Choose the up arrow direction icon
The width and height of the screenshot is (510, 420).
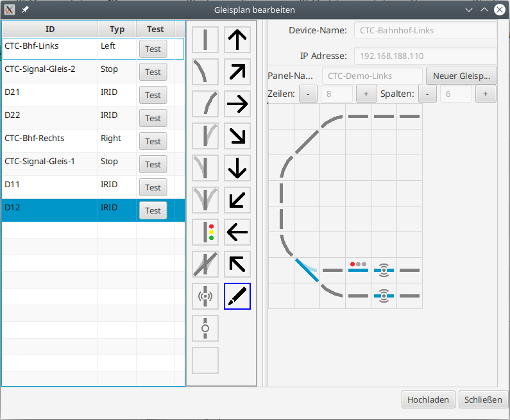[237, 40]
